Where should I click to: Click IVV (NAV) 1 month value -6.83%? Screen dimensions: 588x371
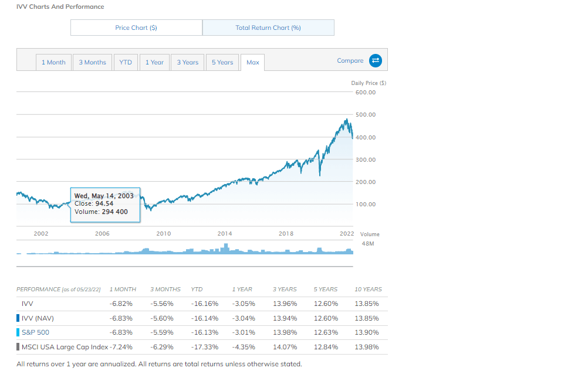[x=121, y=318]
